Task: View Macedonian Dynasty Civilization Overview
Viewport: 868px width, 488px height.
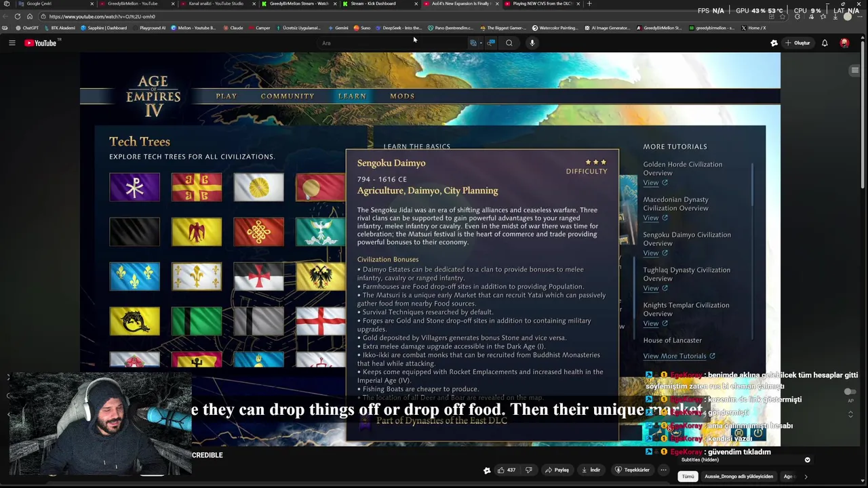Action: pos(655,218)
